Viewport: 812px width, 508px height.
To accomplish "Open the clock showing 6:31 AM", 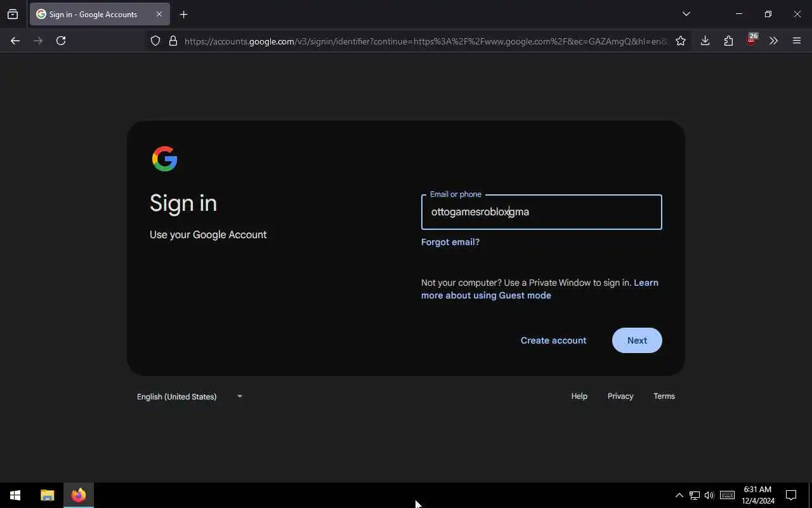I will click(x=757, y=495).
